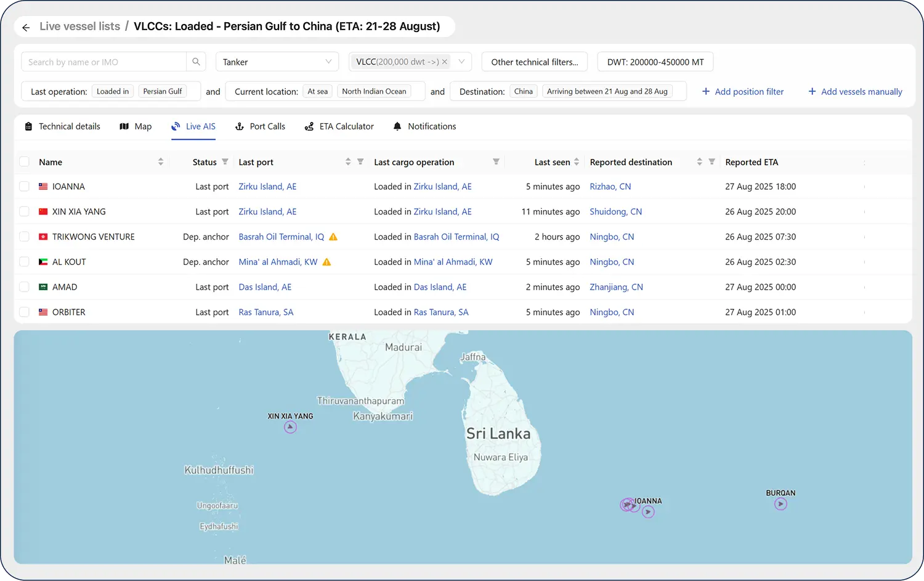Screen dimensions: 924x581
Task: Open Live vessel lists breadcrumb
Action: click(x=80, y=26)
